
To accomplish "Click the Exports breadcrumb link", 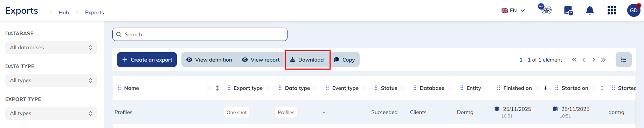I will click(x=95, y=13).
